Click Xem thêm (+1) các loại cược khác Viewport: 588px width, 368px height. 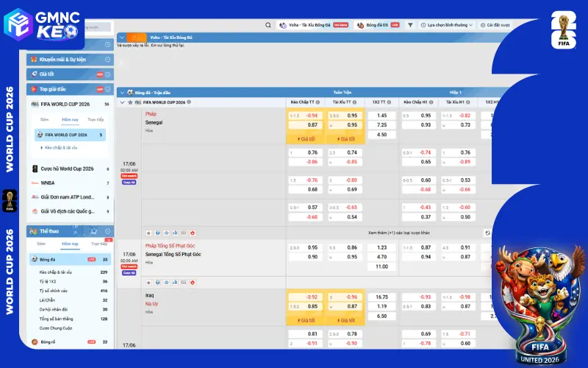(399, 233)
